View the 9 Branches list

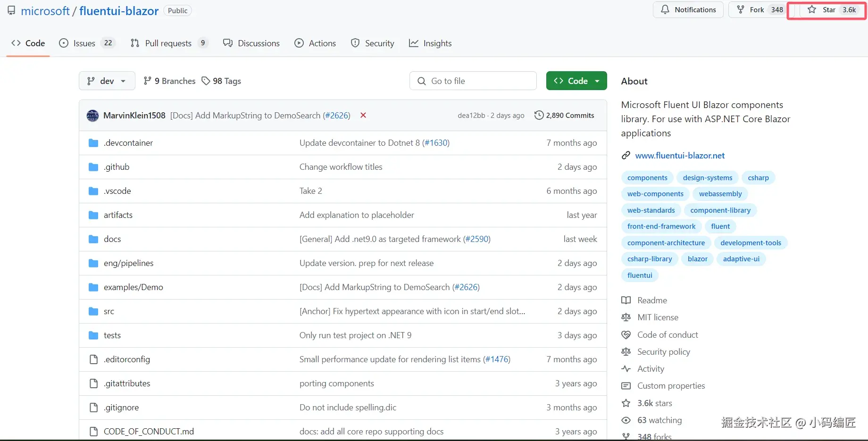pos(170,81)
